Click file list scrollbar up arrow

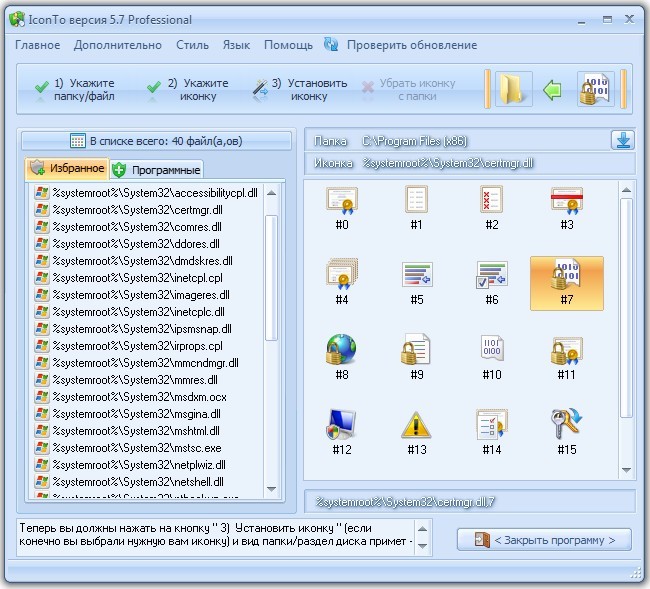pos(272,193)
